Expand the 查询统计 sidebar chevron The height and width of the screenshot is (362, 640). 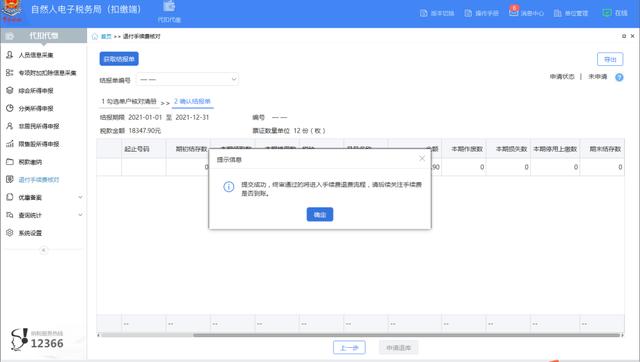point(80,215)
